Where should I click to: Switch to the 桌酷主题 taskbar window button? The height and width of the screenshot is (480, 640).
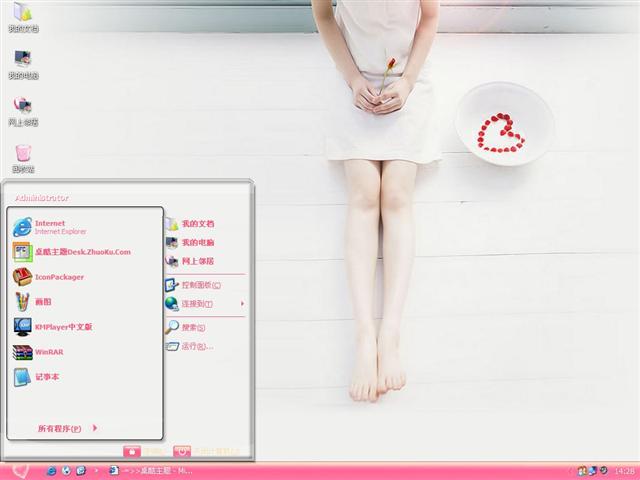pos(151,471)
